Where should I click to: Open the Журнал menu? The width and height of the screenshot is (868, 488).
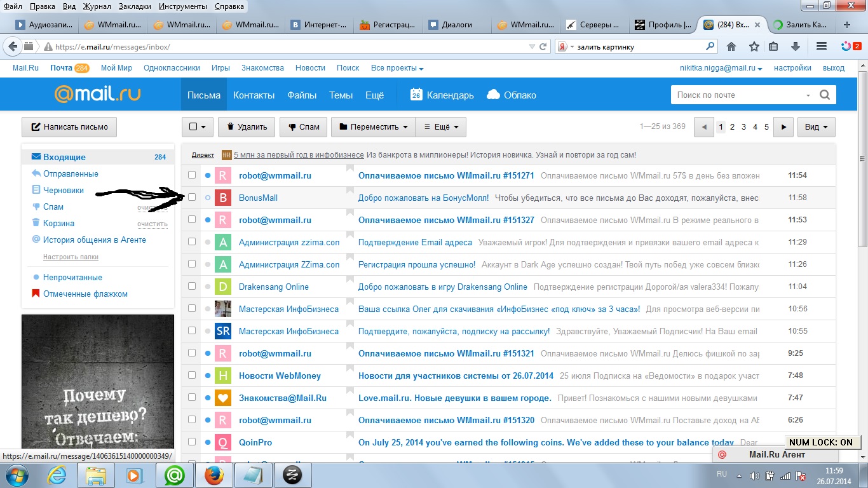97,6
